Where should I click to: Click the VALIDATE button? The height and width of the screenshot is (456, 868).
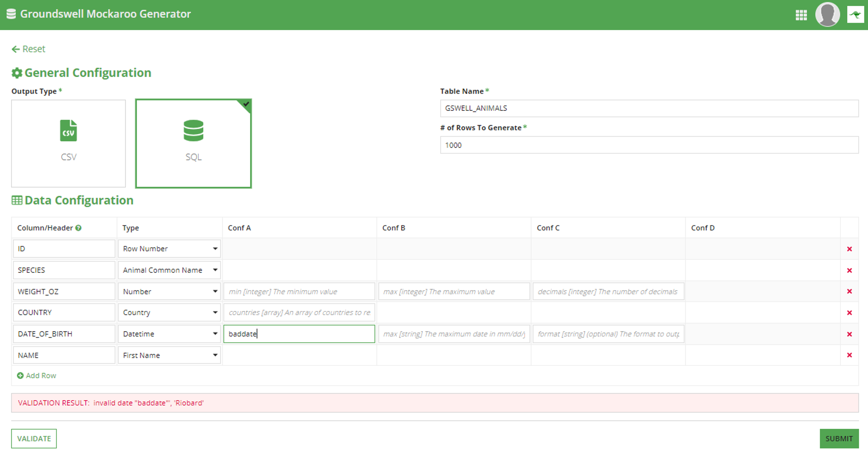(x=34, y=438)
